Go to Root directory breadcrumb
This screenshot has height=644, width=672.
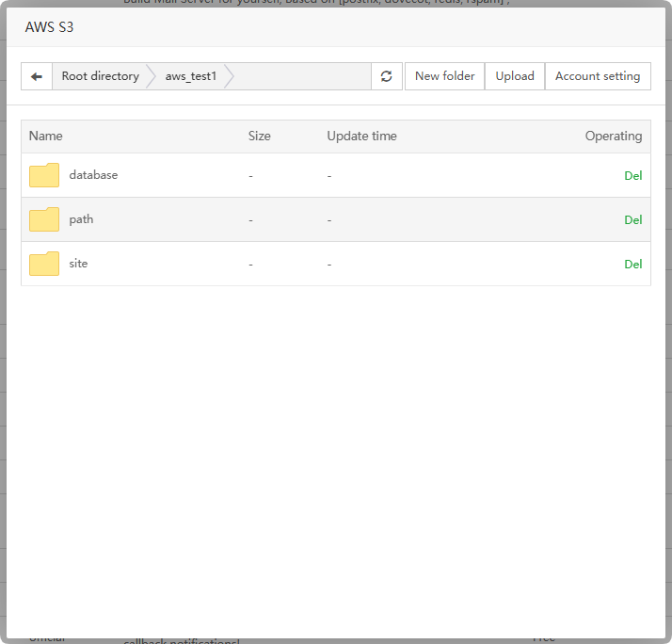[100, 76]
